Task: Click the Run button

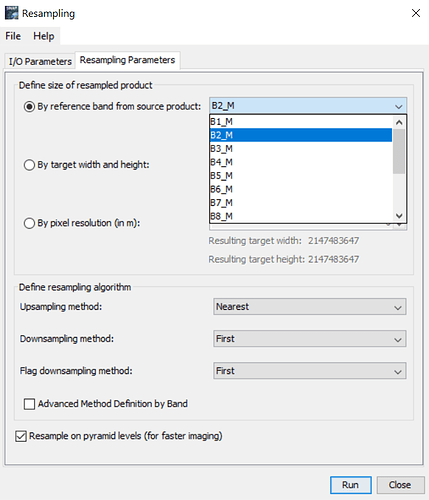Action: 351,485
